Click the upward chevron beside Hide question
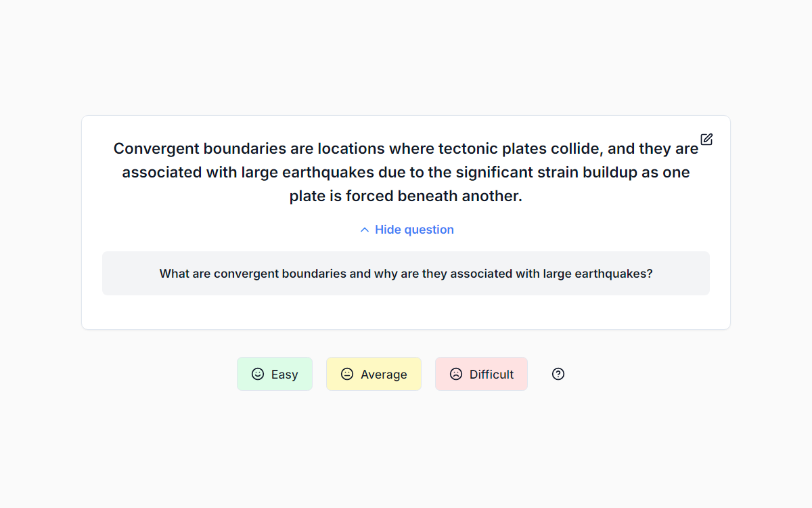Image resolution: width=812 pixels, height=508 pixels. [365, 230]
